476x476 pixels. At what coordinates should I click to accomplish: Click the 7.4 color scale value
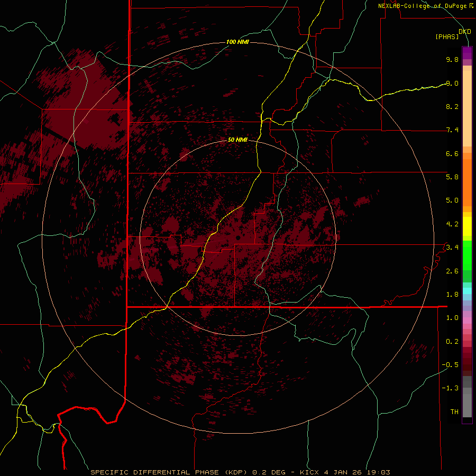pos(452,130)
